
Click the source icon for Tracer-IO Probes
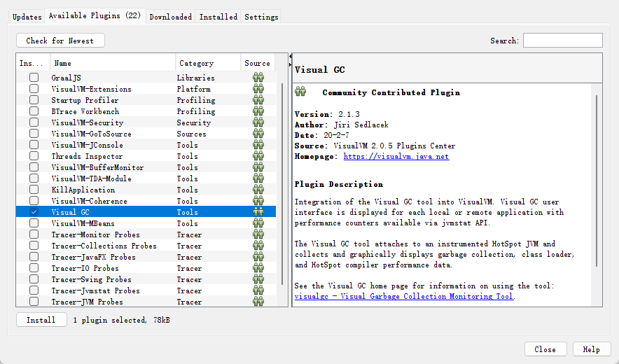coord(258,268)
